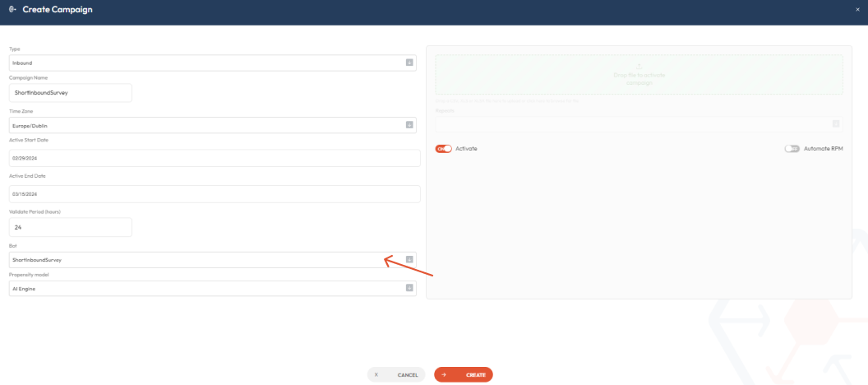Click the arrow icon on Create button

pos(443,375)
